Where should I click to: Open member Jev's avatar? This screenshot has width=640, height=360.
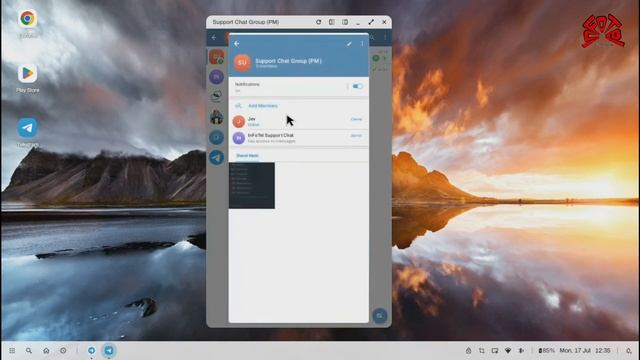[239, 121]
